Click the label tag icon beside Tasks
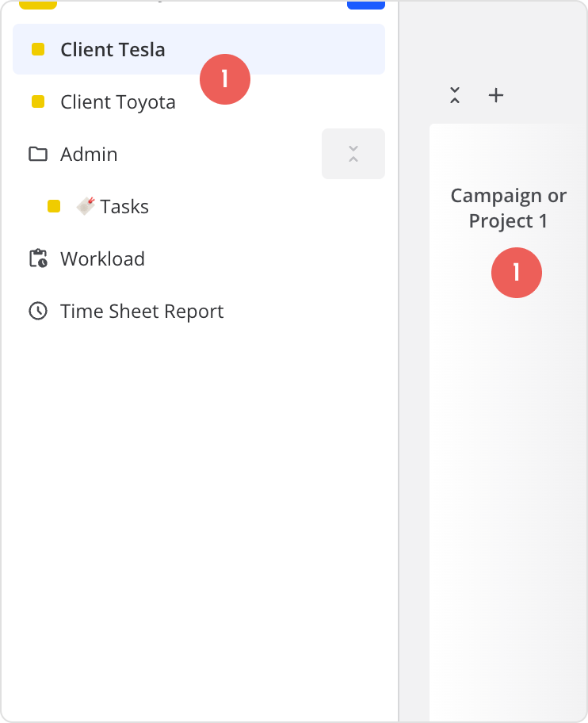Viewport: 588px width, 723px height. pyautogui.click(x=86, y=206)
